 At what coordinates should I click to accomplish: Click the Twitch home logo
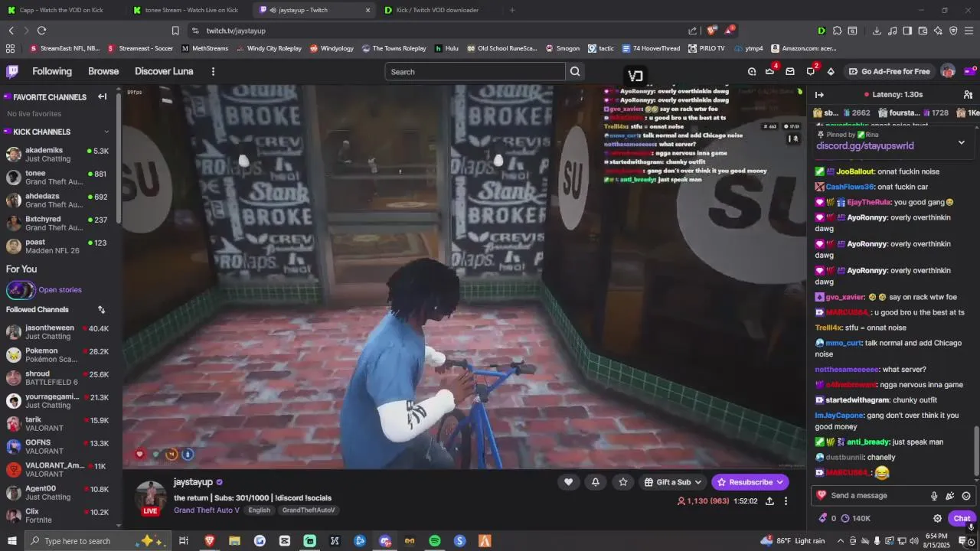tap(12, 71)
